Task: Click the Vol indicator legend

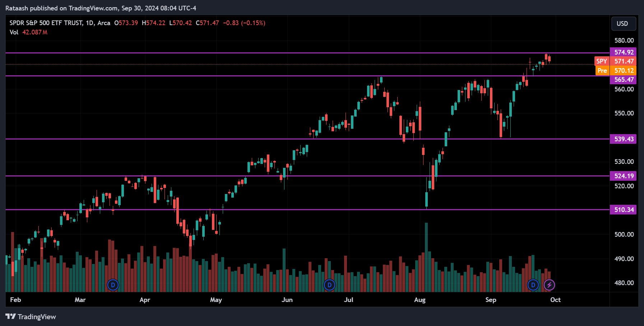Action: [14, 32]
